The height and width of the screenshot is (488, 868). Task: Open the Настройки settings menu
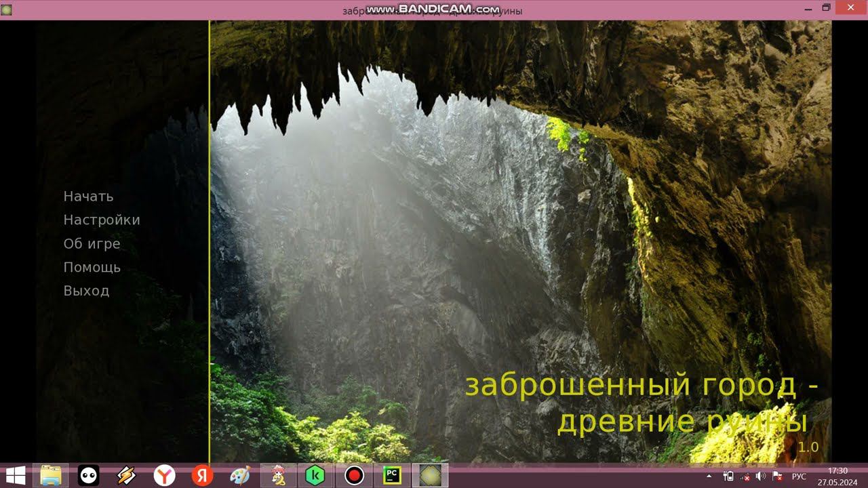102,220
